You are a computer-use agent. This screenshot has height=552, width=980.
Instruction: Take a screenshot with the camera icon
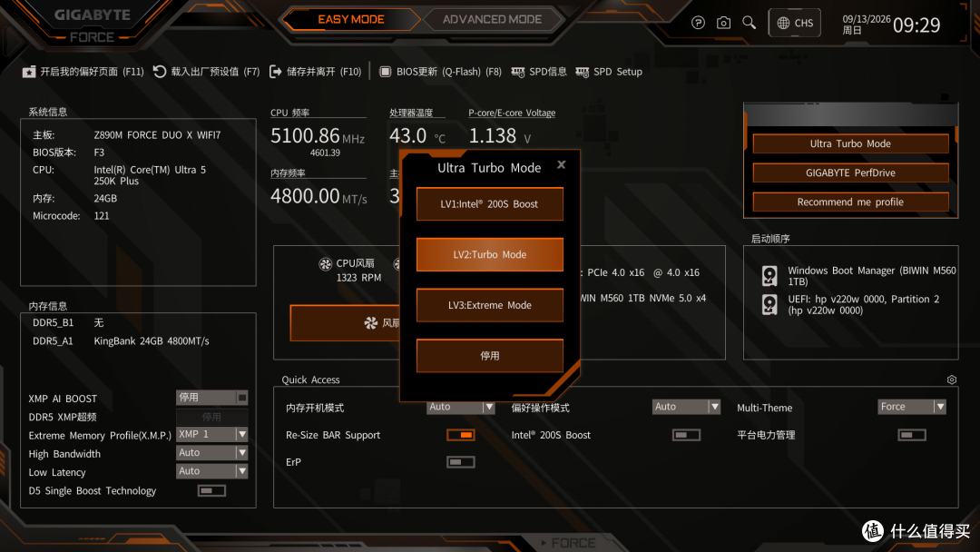point(723,23)
